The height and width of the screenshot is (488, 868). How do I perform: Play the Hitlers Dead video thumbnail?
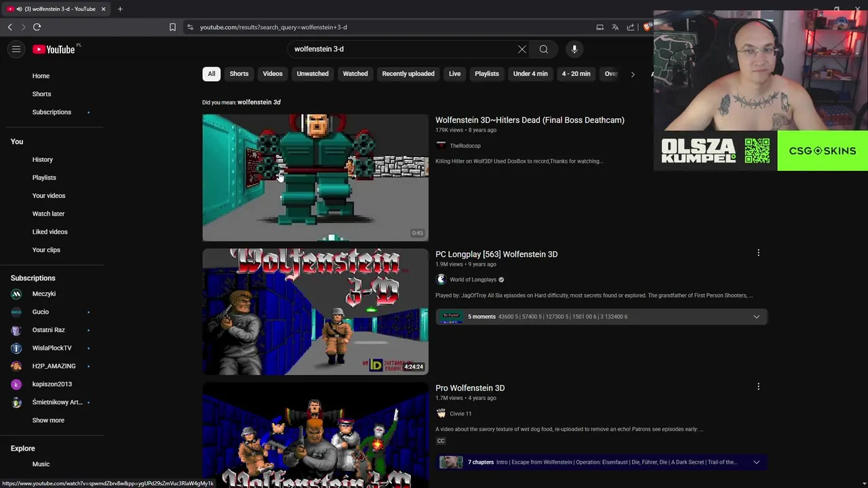[315, 178]
